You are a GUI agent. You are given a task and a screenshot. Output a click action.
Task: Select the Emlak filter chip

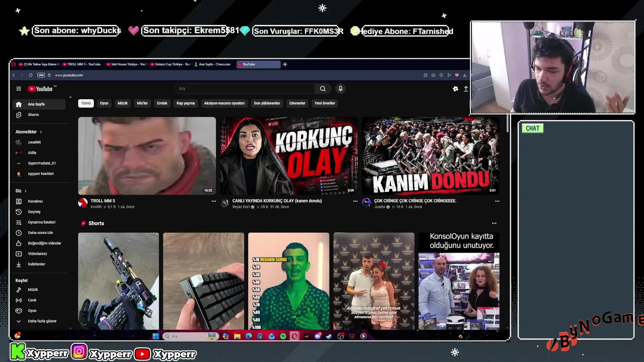(x=162, y=103)
